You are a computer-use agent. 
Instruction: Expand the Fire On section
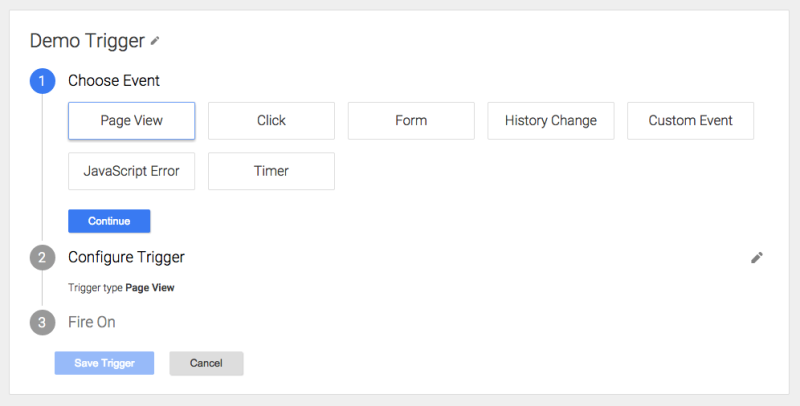pos(92,322)
